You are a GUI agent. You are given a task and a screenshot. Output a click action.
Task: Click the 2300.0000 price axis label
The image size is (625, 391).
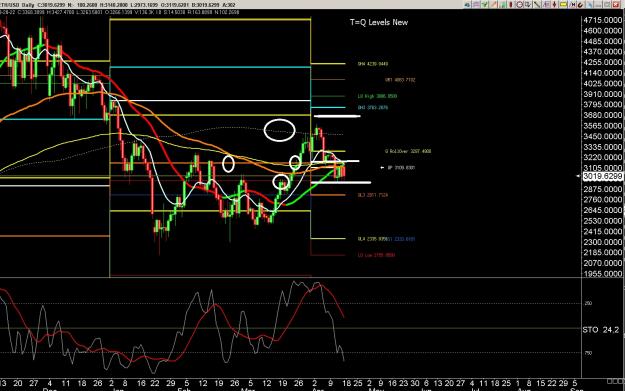(x=602, y=242)
